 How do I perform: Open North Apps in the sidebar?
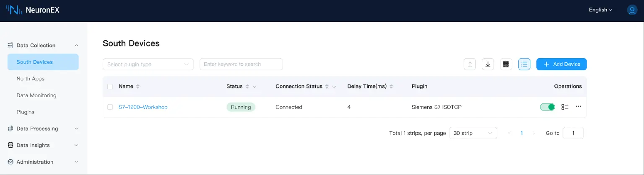pyautogui.click(x=30, y=79)
